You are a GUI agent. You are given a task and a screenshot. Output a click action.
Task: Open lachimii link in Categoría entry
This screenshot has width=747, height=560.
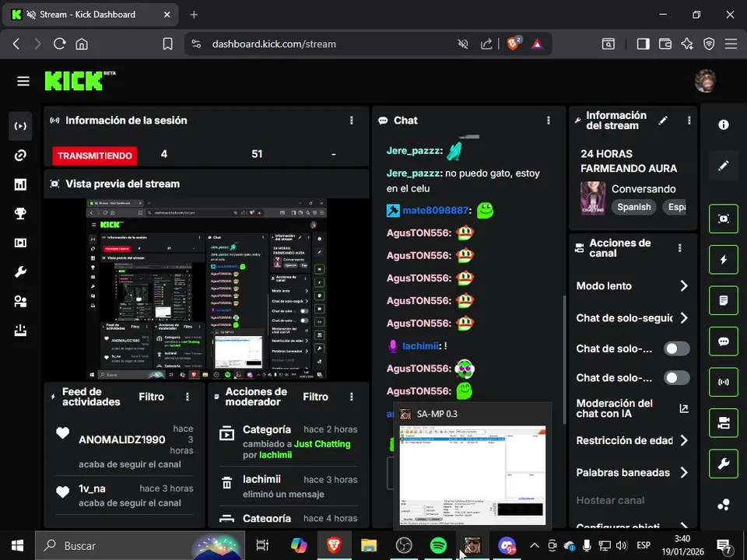[275, 455]
